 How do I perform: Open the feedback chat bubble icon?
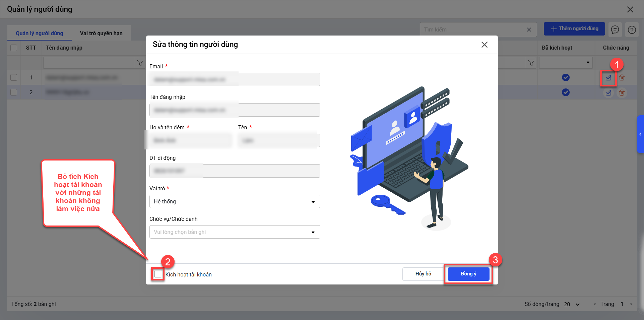point(615,29)
